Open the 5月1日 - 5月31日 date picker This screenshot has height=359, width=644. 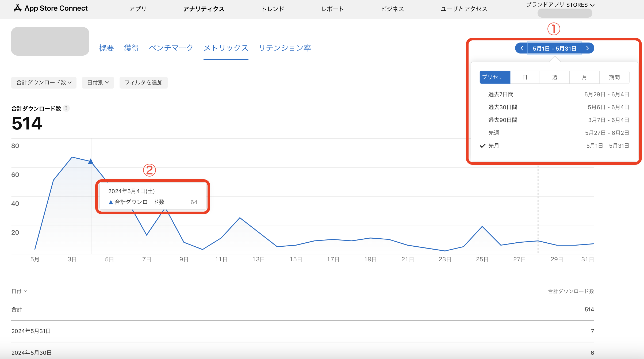pyautogui.click(x=554, y=48)
